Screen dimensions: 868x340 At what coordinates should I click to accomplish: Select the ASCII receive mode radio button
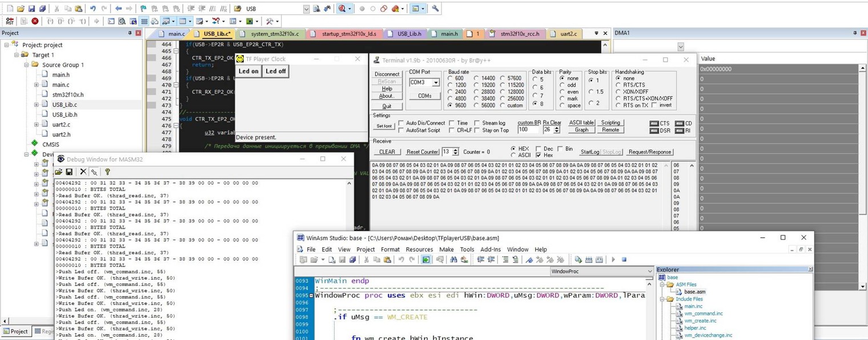[x=514, y=155]
